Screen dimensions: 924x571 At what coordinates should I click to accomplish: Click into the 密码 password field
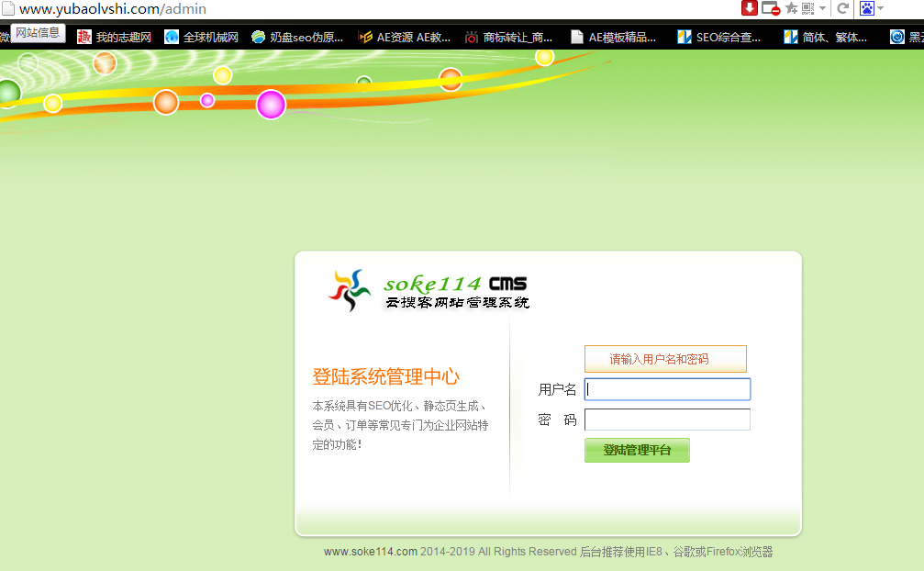tap(667, 420)
